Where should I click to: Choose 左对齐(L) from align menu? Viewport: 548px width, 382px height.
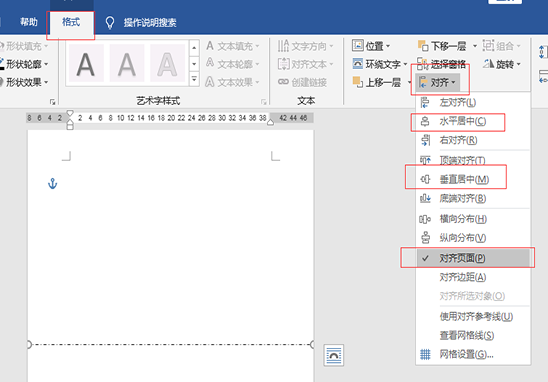pos(473,102)
